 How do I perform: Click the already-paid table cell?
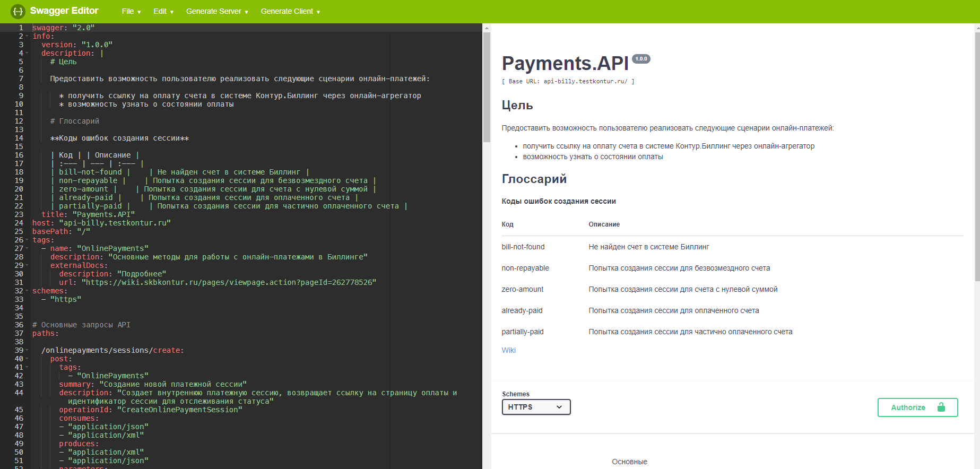coord(522,310)
